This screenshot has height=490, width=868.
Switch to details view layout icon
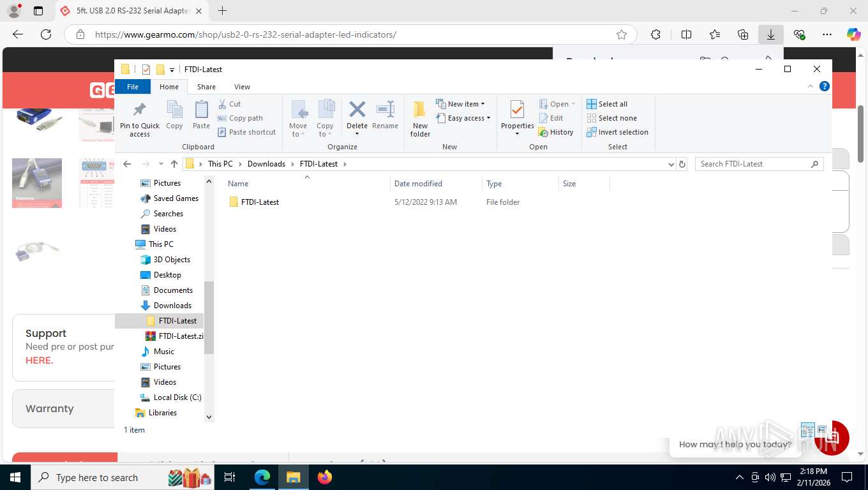tap(807, 429)
